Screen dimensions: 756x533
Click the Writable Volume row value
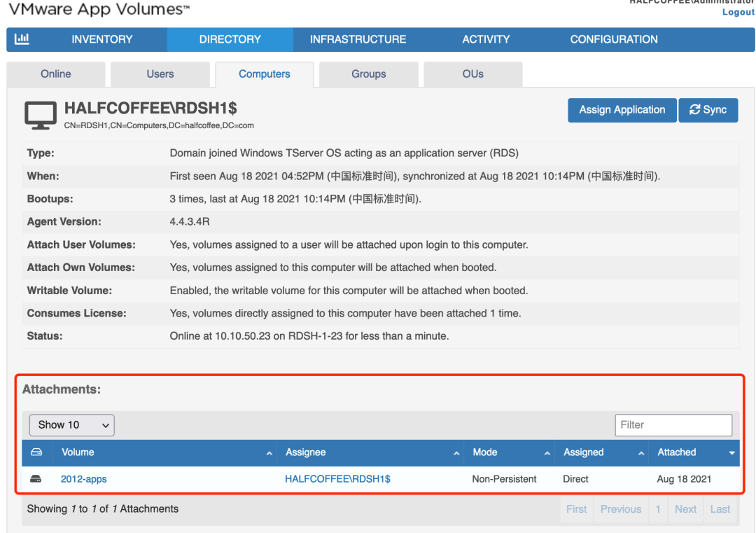[349, 291]
